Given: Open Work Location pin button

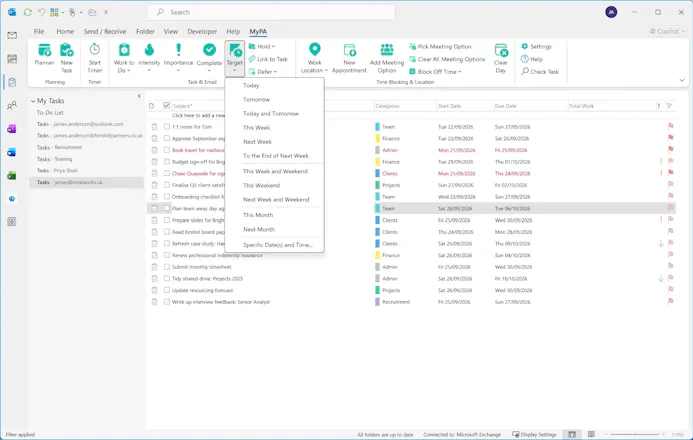Looking at the screenshot, I should pyautogui.click(x=314, y=58).
